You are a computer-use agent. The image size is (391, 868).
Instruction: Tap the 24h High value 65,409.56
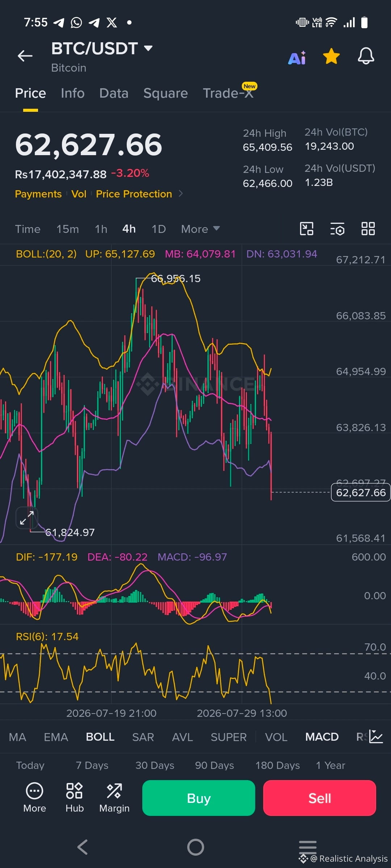(x=268, y=147)
